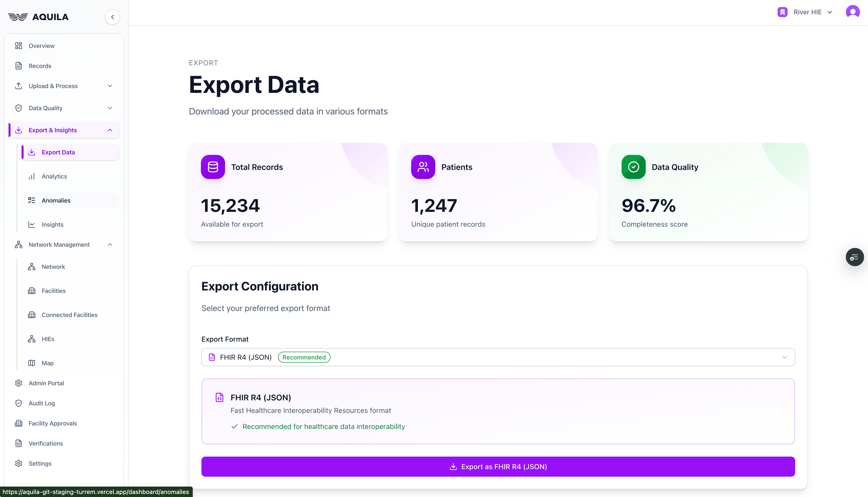
Task: Expand the Upload & Process menu
Action: [64, 86]
